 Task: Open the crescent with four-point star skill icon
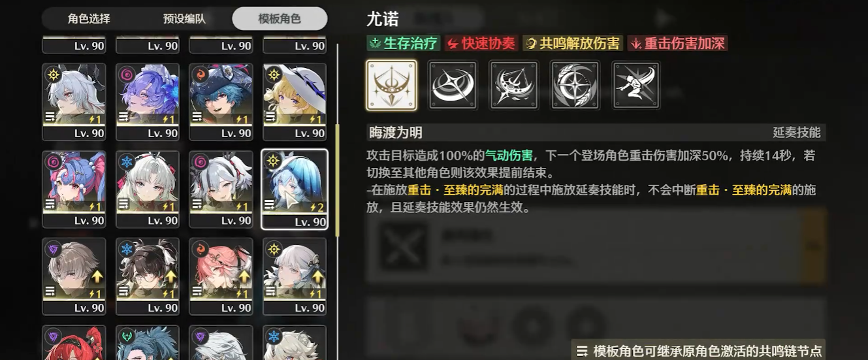(x=453, y=85)
